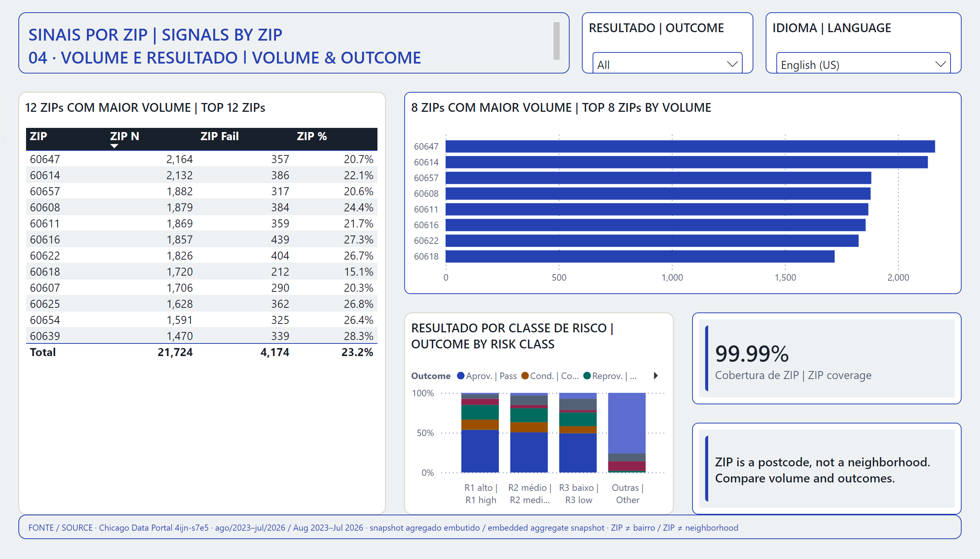Select ZIP 60639 in the table
This screenshot has height=559, width=980.
click(x=45, y=336)
